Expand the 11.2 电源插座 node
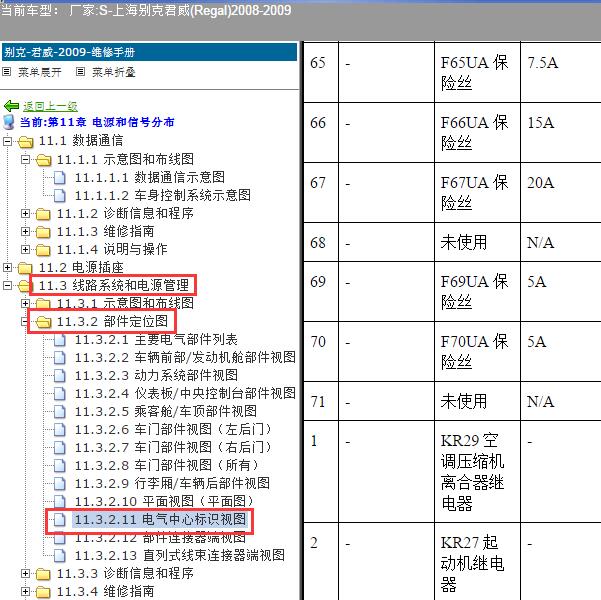This screenshot has width=601, height=600. (x=7, y=267)
